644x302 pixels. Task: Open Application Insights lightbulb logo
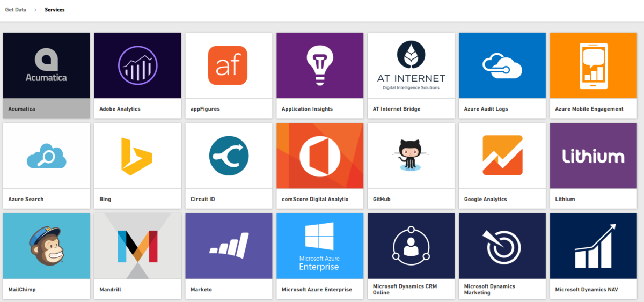(320, 65)
